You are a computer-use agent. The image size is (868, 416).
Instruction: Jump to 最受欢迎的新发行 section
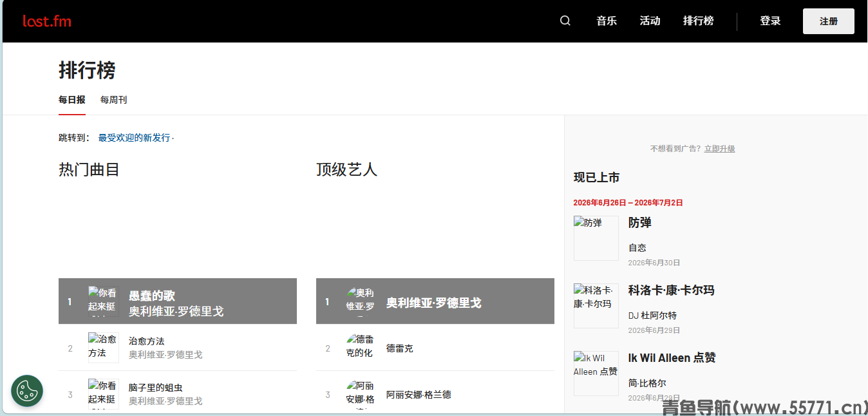click(134, 138)
